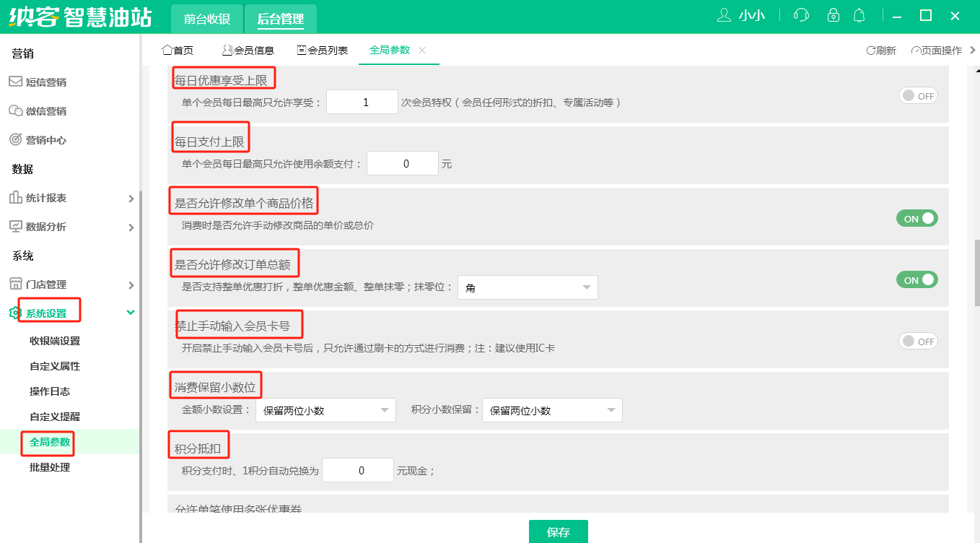
Task: Toggle 每日优惠享受上限 switch on
Action: (x=917, y=95)
